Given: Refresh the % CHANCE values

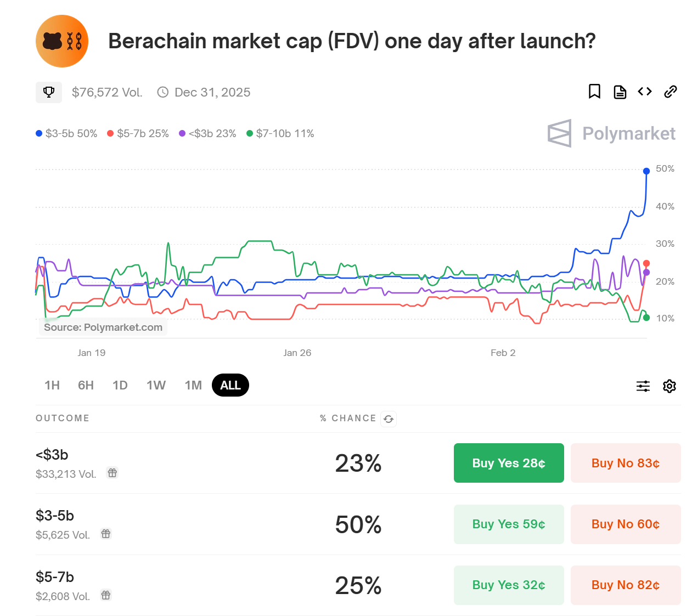Looking at the screenshot, I should (389, 419).
